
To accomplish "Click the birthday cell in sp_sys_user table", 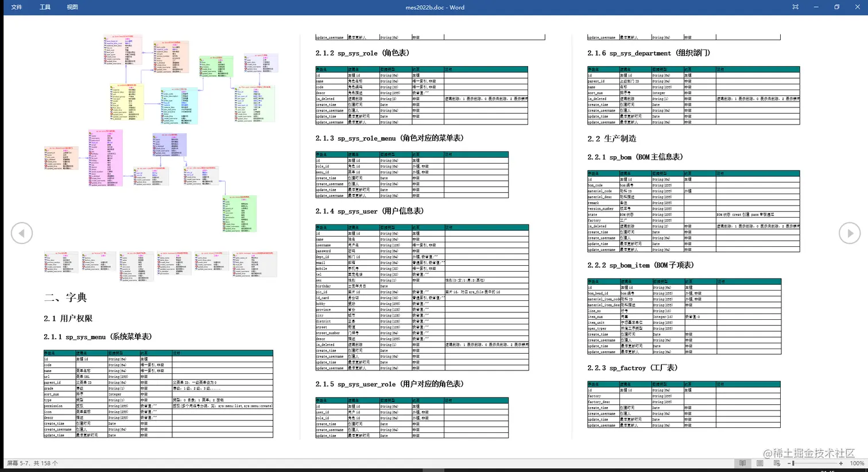I will [331, 286].
